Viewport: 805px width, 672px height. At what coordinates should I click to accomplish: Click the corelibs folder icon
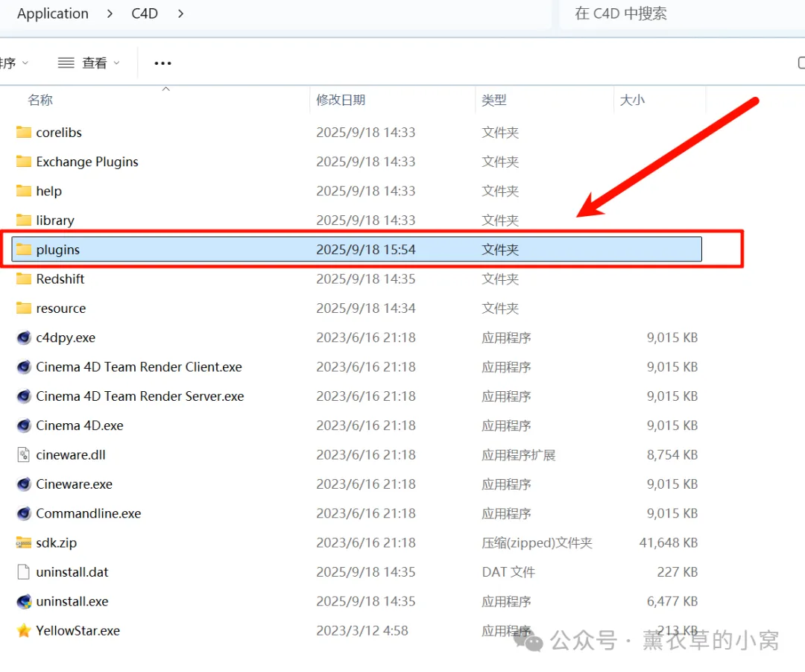pos(24,133)
